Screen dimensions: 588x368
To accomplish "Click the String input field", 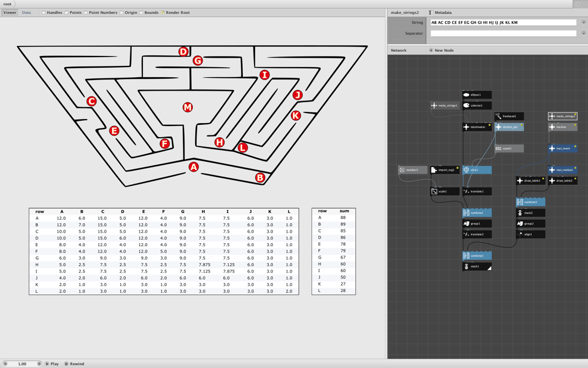I will [x=503, y=22].
